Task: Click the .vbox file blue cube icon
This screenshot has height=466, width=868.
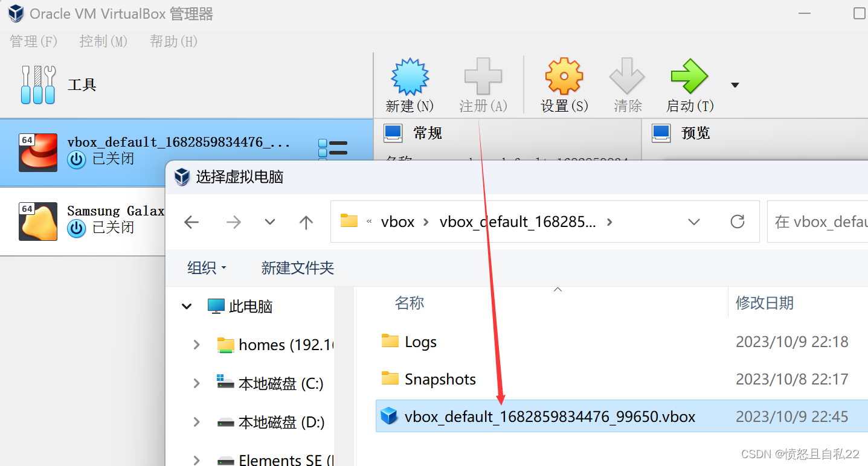Action: (390, 417)
